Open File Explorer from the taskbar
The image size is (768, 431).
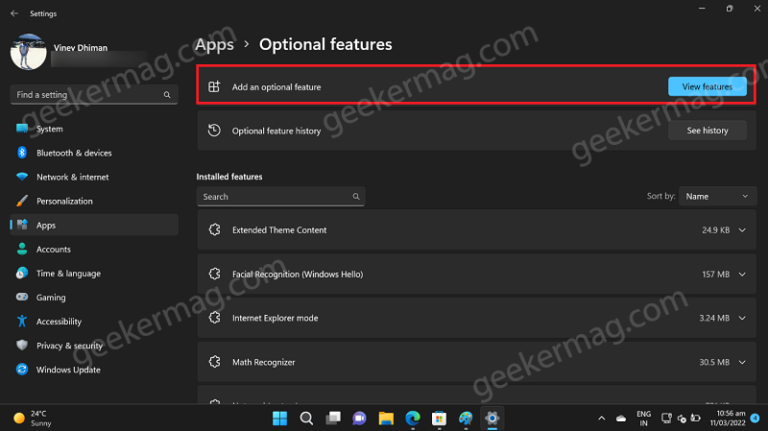point(385,417)
